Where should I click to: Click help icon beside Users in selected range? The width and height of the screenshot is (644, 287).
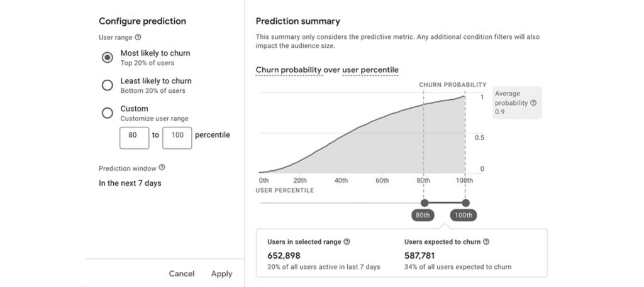pyautogui.click(x=347, y=242)
